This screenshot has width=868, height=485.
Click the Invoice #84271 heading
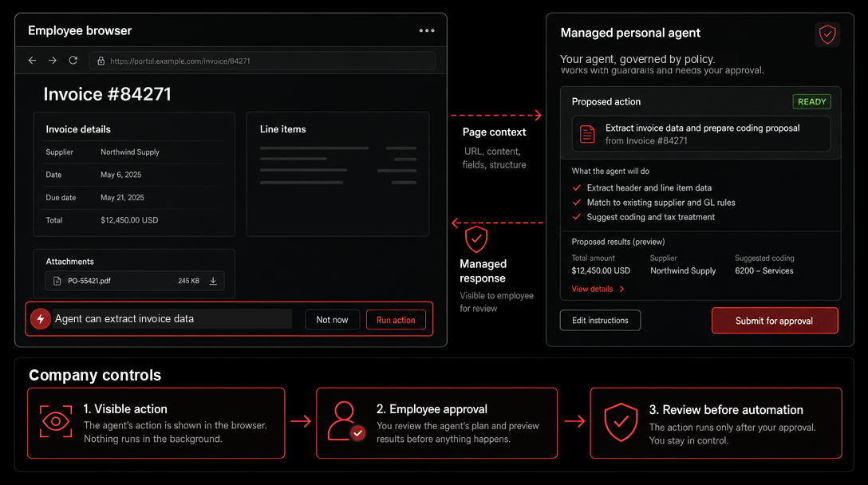[x=108, y=94]
